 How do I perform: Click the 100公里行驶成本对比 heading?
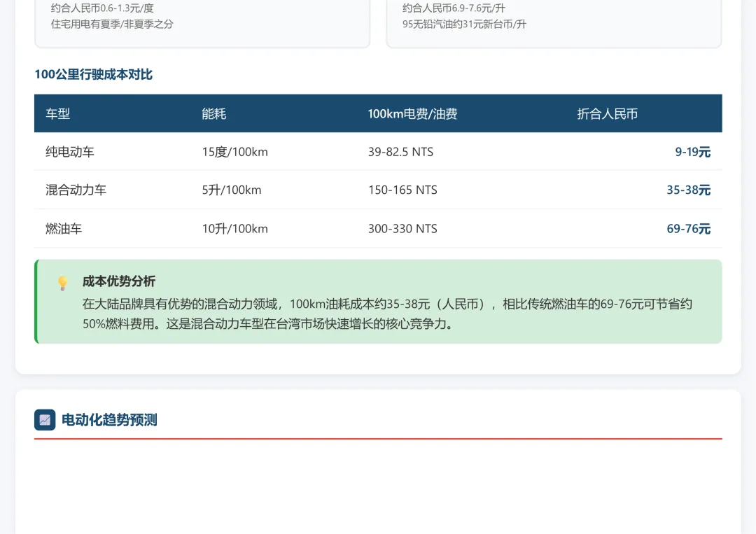click(94, 74)
